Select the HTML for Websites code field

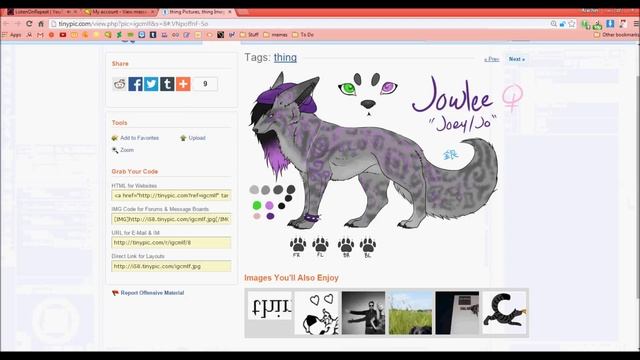(171, 196)
